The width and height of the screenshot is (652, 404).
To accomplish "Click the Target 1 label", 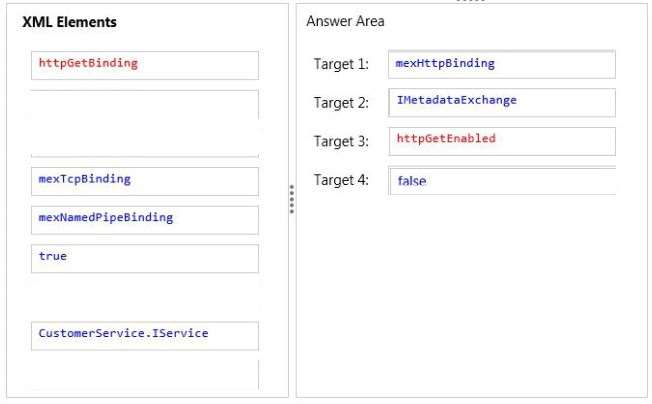I will click(x=341, y=64).
